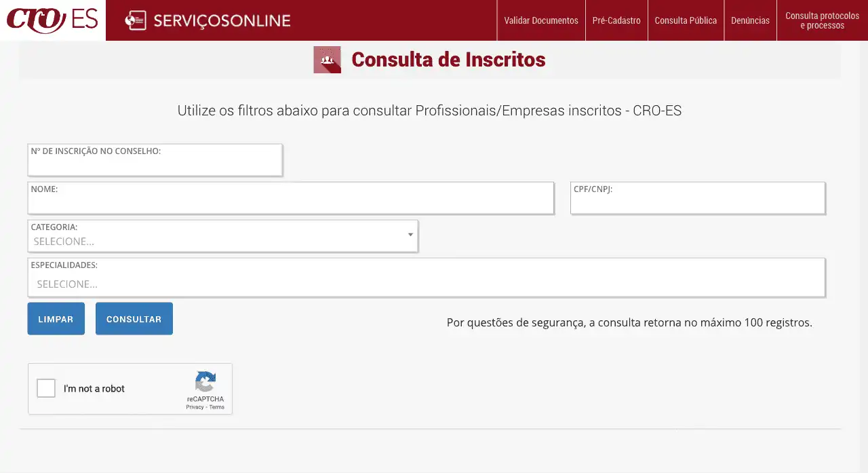Go to Pré-Cadastro in the navbar
This screenshot has height=473, width=868.
(x=616, y=20)
